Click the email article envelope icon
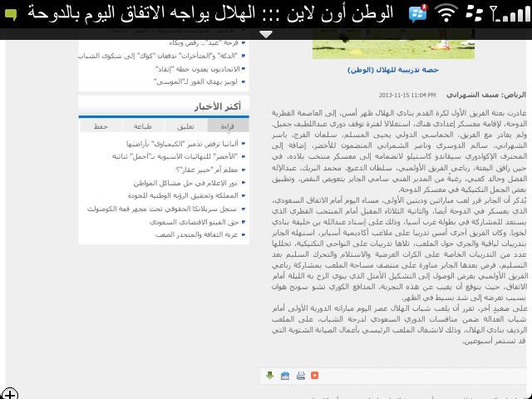The image size is (532, 399). pyautogui.click(x=285, y=376)
